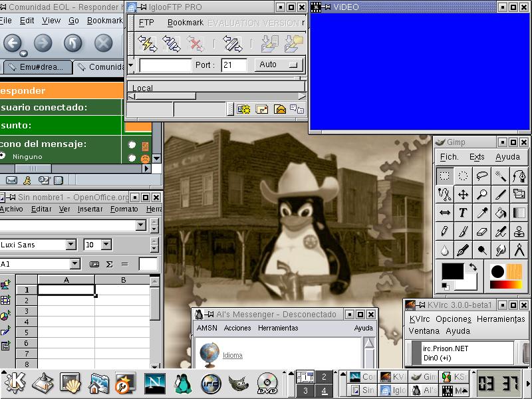Click the IglooFTP quick connect lightning icon
The height and width of the screenshot is (399, 532).
click(147, 44)
